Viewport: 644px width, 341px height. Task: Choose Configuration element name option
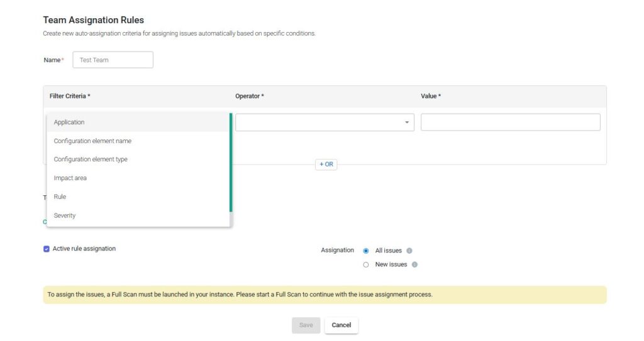click(x=92, y=141)
